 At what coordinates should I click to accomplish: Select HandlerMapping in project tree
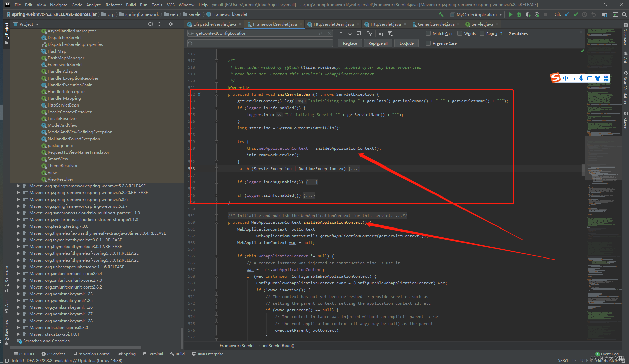[x=64, y=98]
